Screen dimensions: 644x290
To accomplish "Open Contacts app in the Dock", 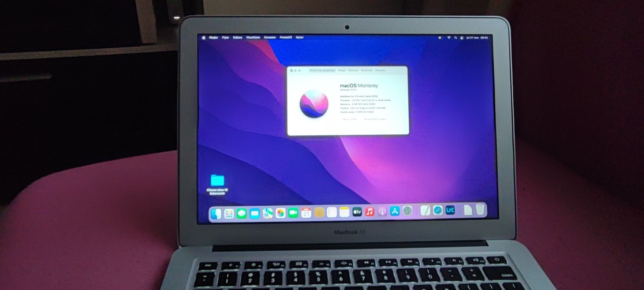I will [x=319, y=213].
